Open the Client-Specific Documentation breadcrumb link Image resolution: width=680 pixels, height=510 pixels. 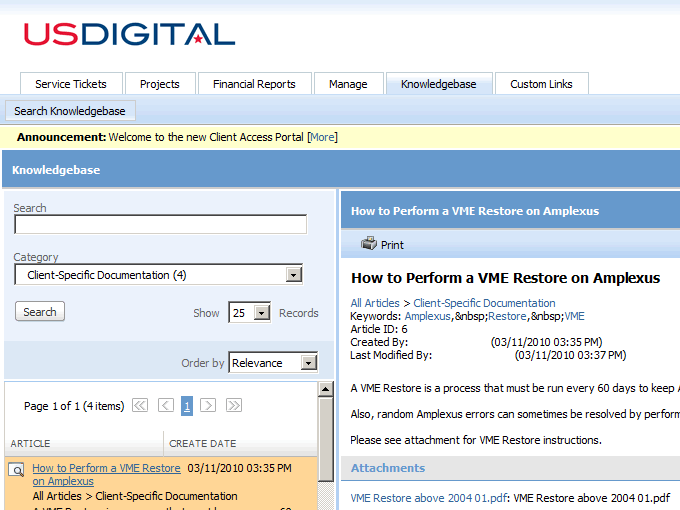coord(484,303)
